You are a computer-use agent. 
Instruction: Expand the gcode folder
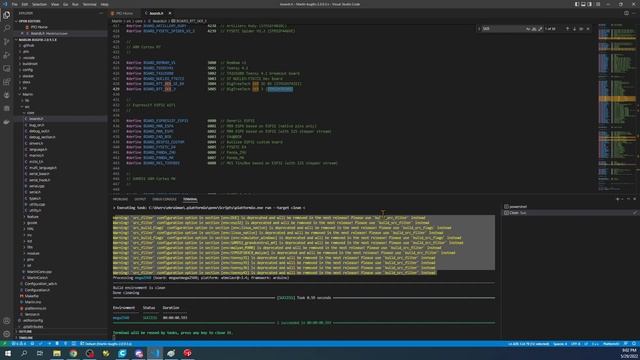click(x=32, y=223)
